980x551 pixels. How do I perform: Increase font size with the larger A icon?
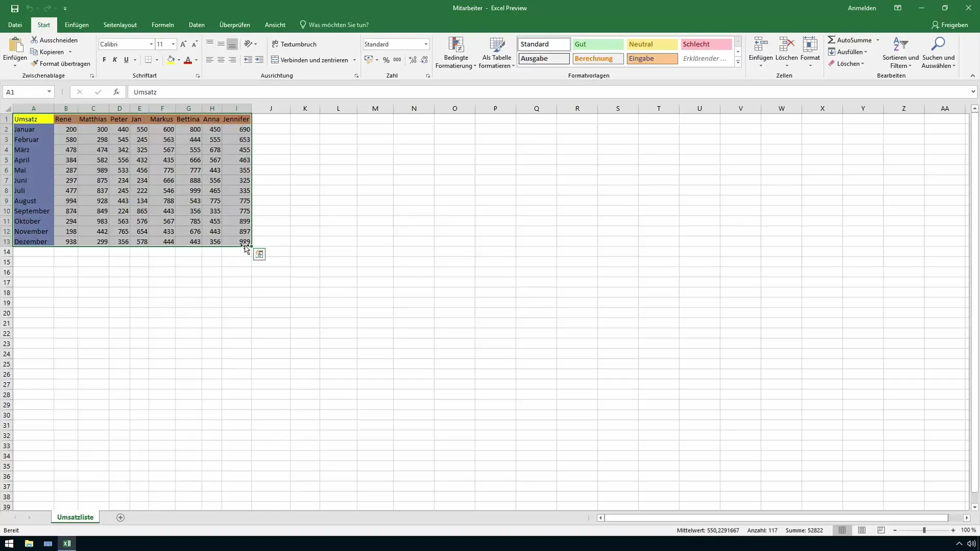coord(183,44)
